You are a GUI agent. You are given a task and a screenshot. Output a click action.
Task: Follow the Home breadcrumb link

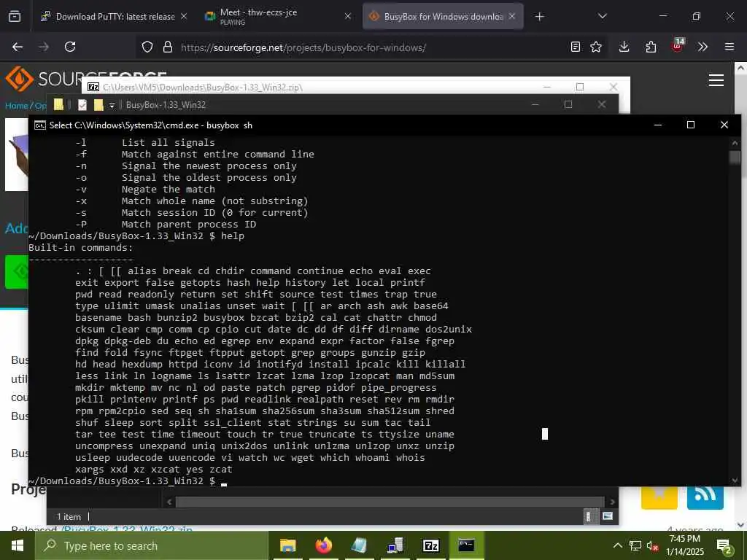16,106
